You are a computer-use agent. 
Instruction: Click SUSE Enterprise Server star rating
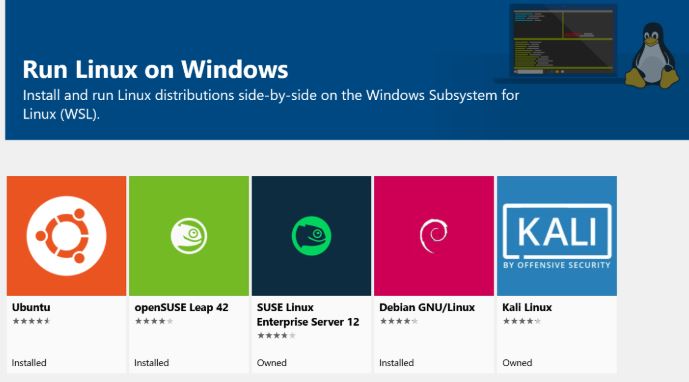[276, 335]
